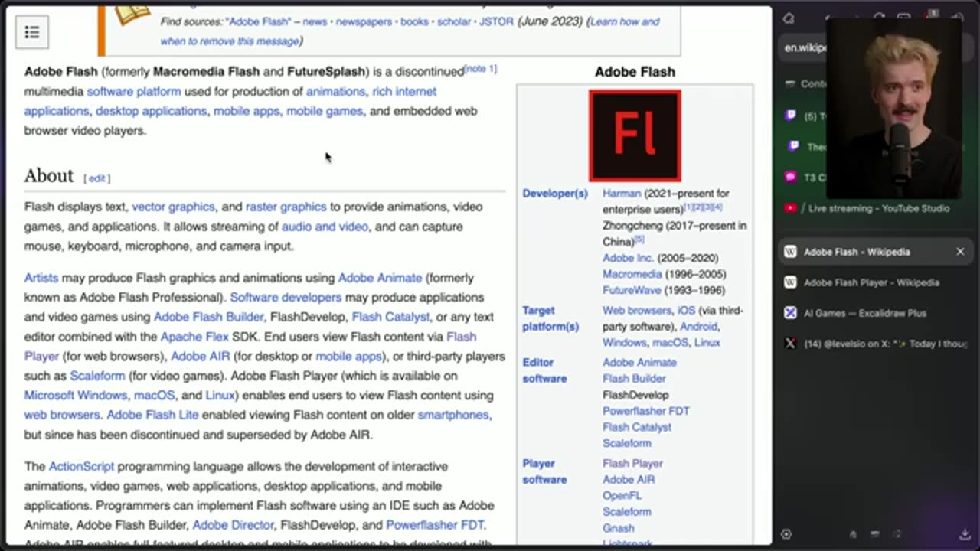Image resolution: width=980 pixels, height=551 pixels.
Task: Click the Editor software infobox label
Action: [544, 370]
